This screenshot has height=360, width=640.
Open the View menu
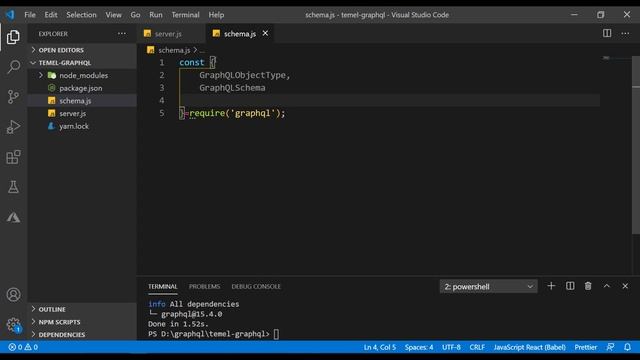pos(113,15)
